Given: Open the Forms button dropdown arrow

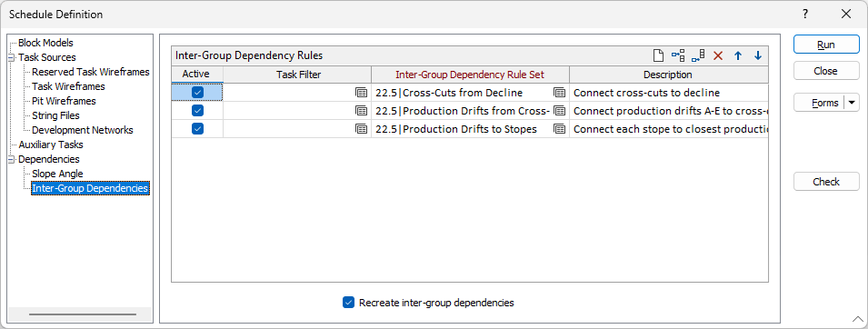Looking at the screenshot, I should tap(852, 103).
